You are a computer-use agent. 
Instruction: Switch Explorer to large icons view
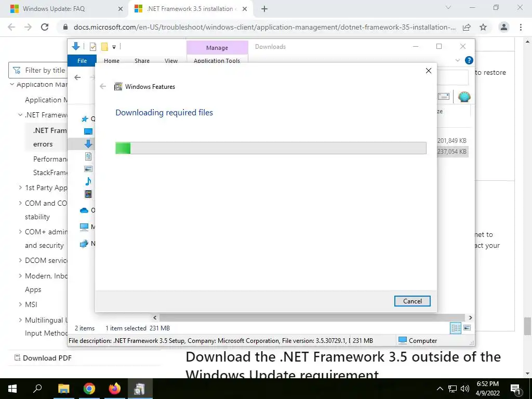(467, 328)
